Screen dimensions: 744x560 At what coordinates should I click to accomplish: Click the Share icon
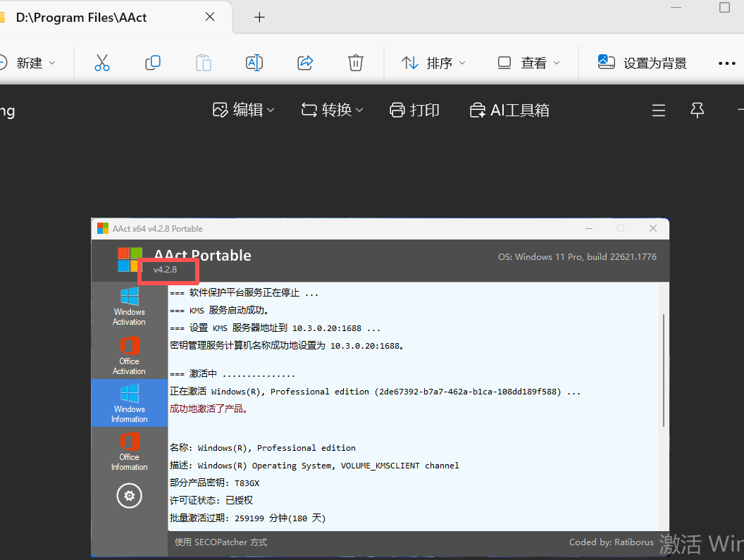tap(305, 63)
